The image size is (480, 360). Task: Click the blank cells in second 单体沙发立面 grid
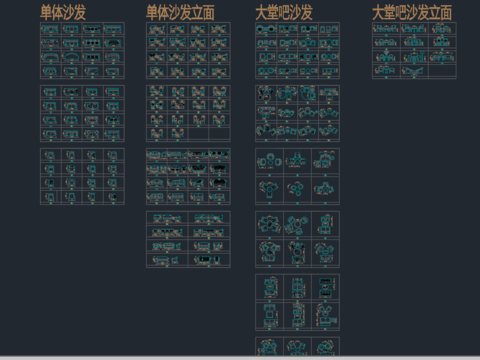(209, 134)
